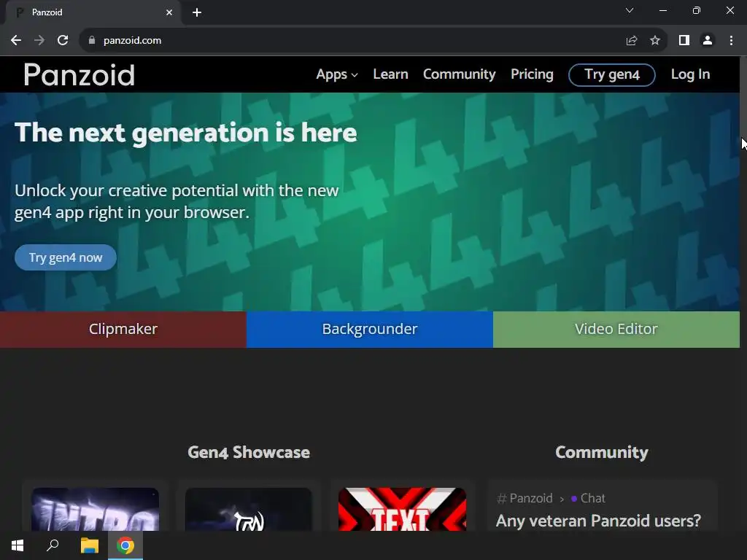Image resolution: width=747 pixels, height=560 pixels.
Task: Click the #Panzoid community breadcrumb
Action: click(525, 499)
